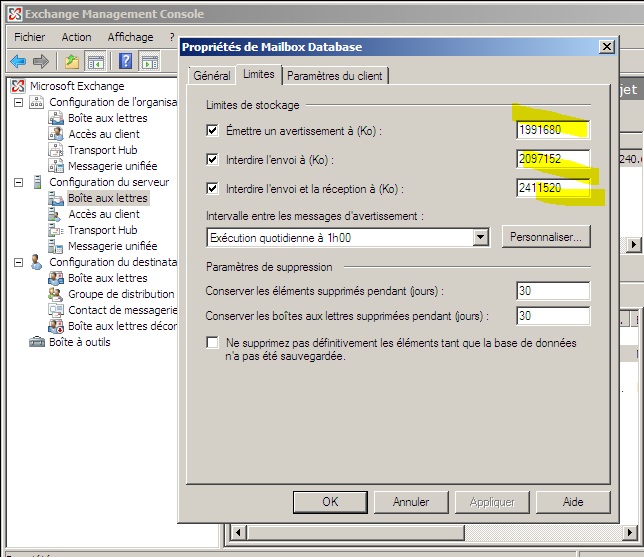
Task: Open the Affichage menu
Action: 130,37
